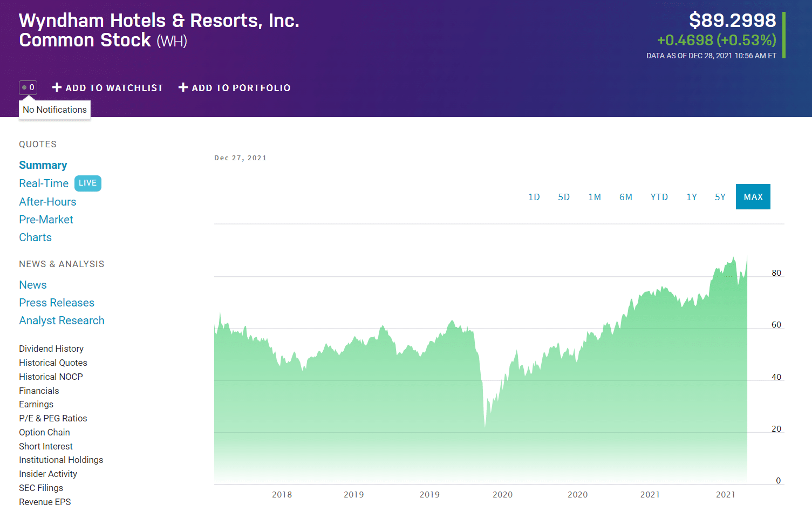
Task: Click the 2018 x-axis label on chart
Action: pos(282,494)
